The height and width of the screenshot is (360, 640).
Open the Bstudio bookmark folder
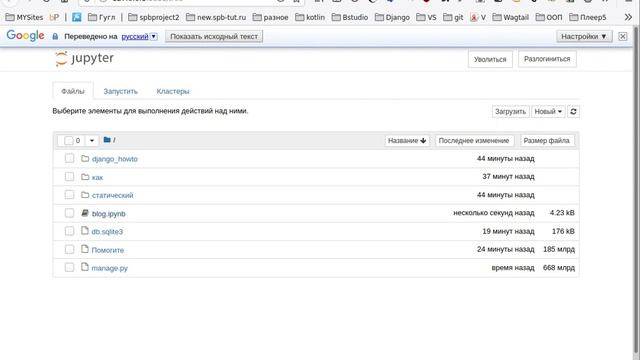(350, 17)
